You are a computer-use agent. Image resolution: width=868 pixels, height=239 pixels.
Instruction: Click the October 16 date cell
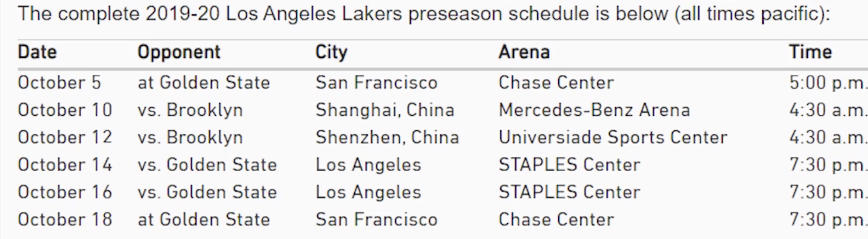[x=65, y=192]
